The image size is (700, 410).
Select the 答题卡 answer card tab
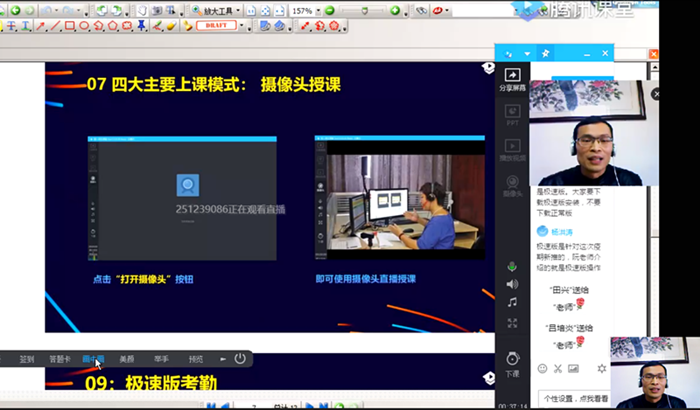(60, 358)
